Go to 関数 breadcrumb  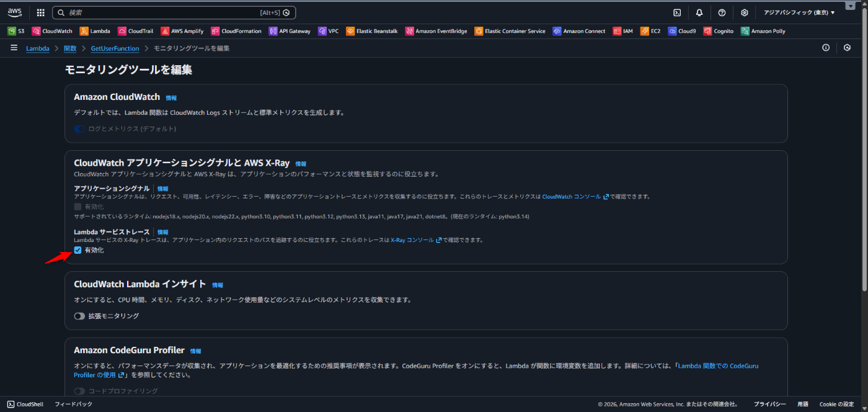pyautogui.click(x=70, y=48)
